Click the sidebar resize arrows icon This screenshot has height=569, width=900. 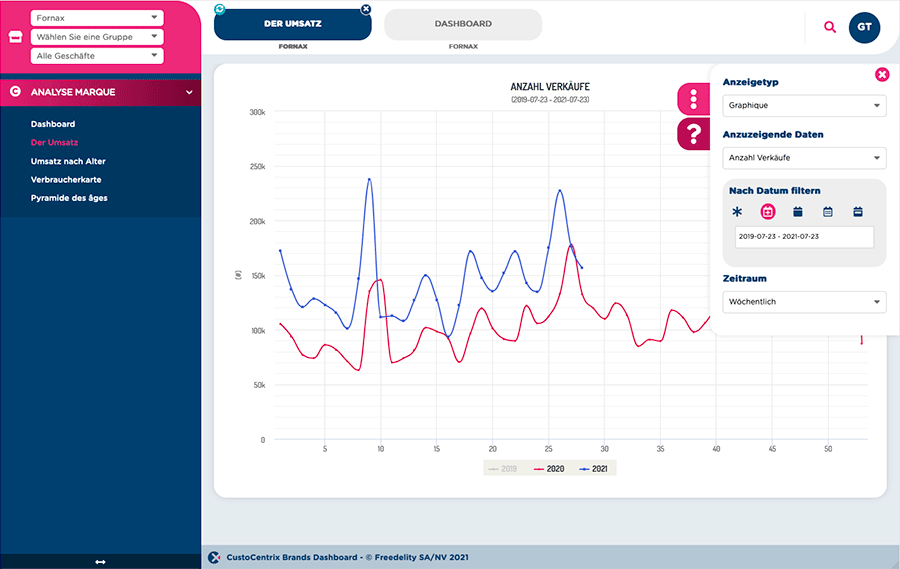[x=100, y=562]
